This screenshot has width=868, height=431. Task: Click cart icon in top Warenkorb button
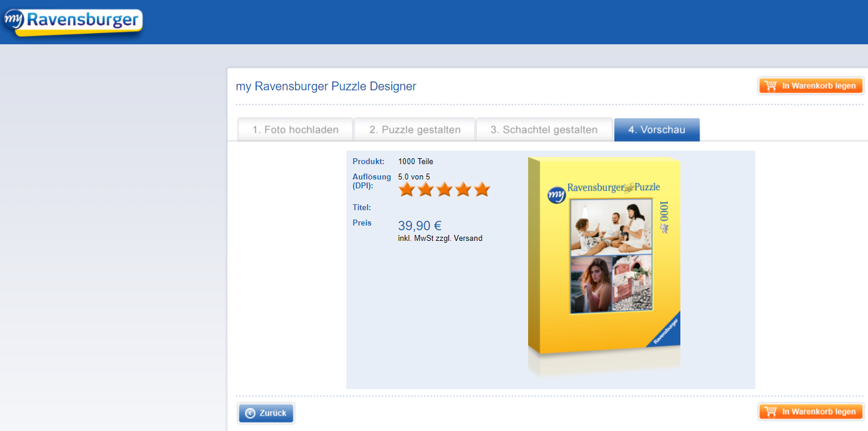tap(770, 86)
